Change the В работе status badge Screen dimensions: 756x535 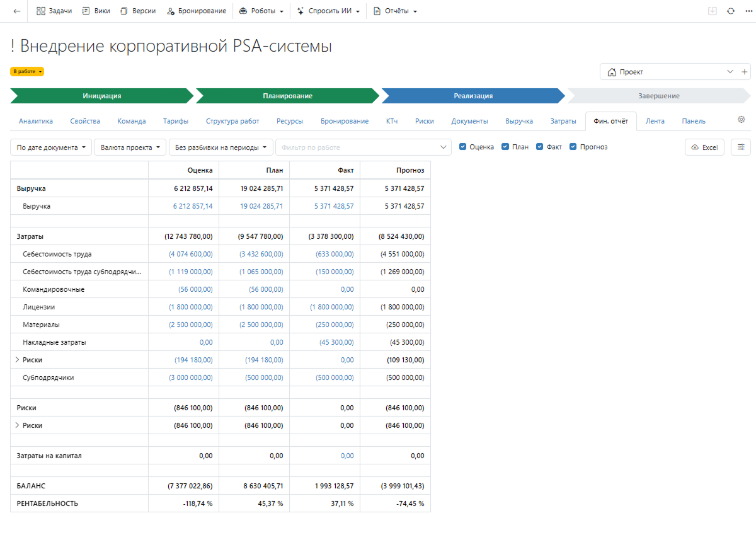coord(27,72)
